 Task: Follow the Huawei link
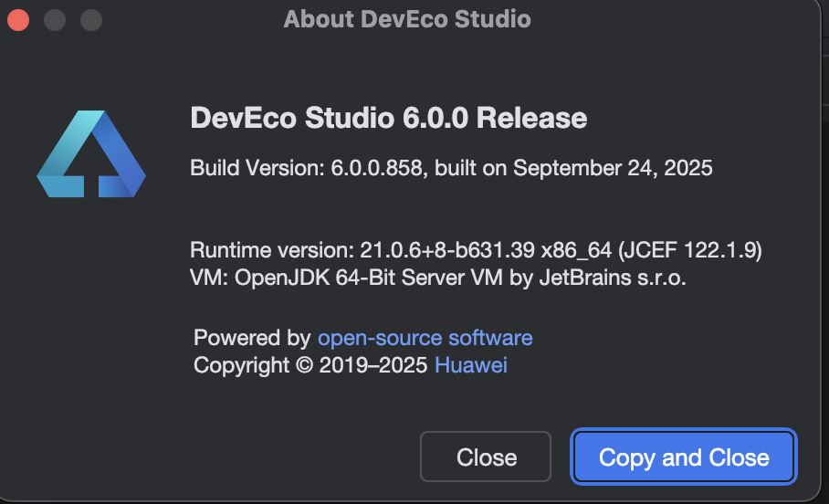(x=470, y=366)
